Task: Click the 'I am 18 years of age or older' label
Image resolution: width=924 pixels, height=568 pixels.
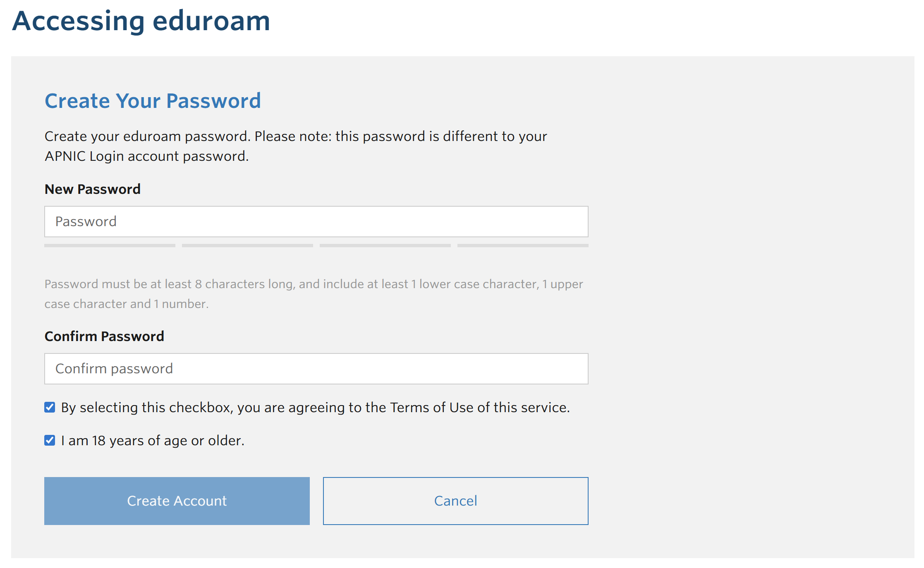Action: [153, 440]
